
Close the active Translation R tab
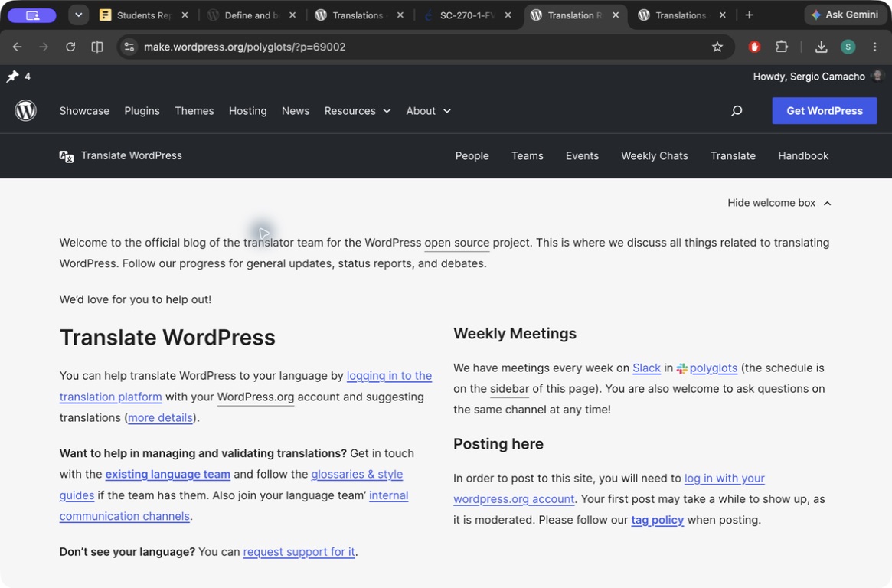(616, 15)
